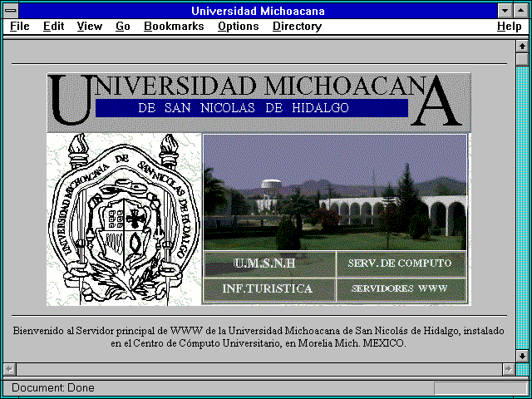Maximize window with title bar up arrow
532x399 pixels.
click(520, 11)
